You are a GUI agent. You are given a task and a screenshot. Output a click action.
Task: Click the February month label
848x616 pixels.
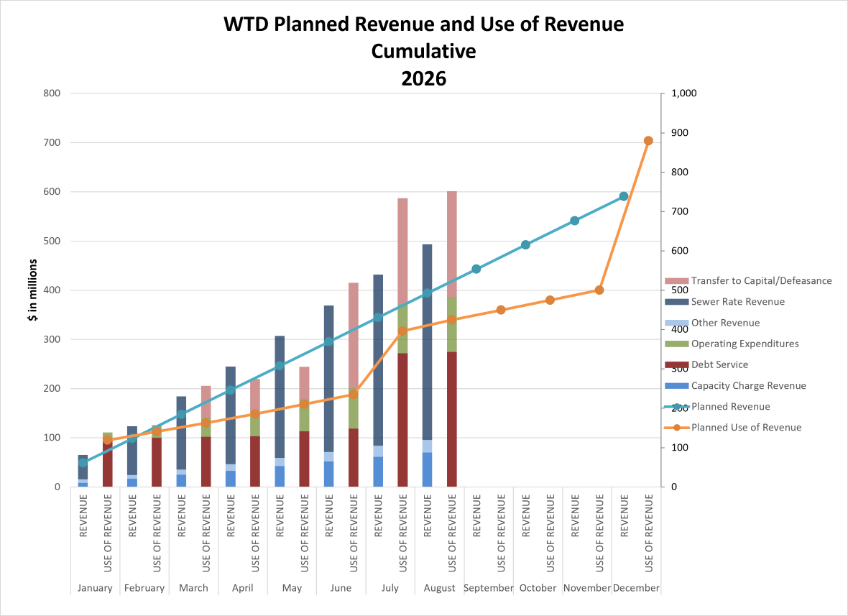click(144, 588)
